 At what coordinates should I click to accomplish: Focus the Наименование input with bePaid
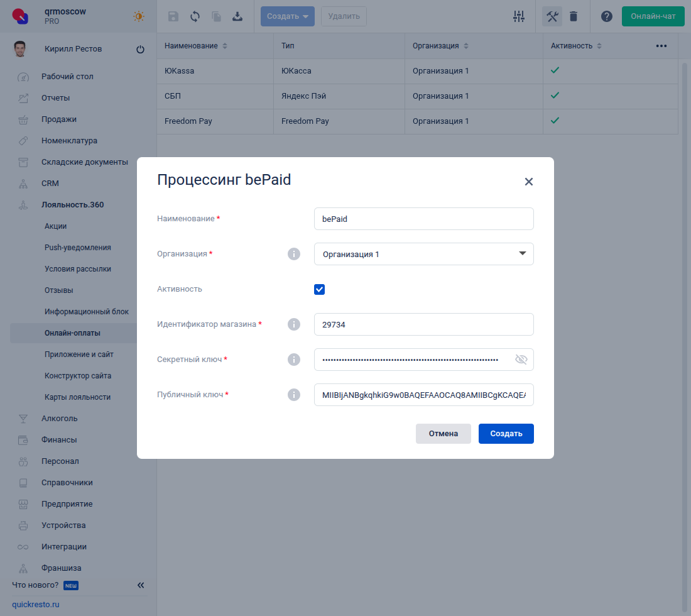424,219
